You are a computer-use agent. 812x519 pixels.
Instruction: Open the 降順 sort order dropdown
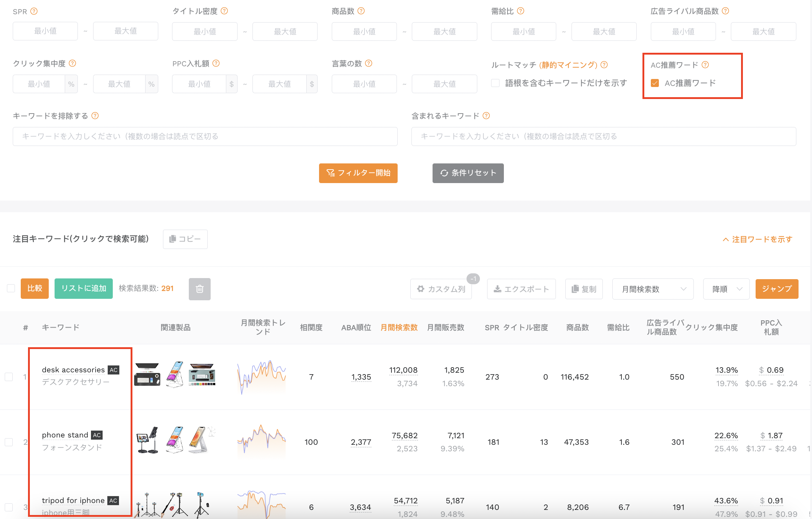(726, 289)
